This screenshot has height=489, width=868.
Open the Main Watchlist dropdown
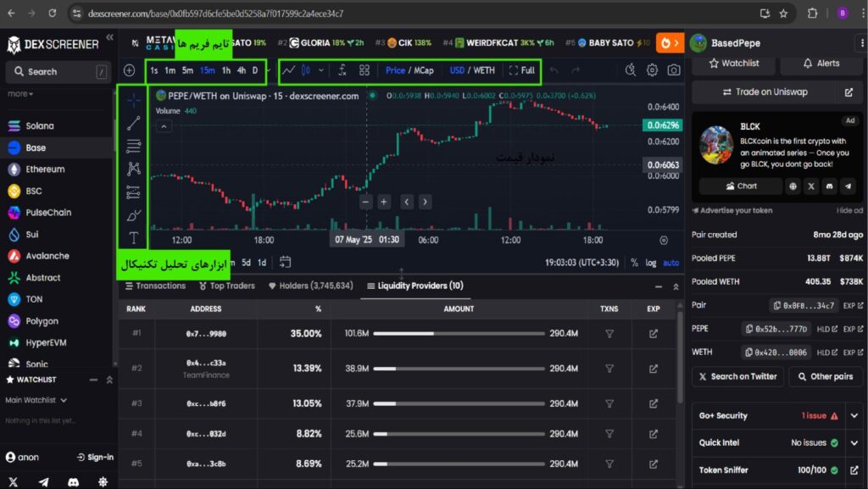pos(36,400)
